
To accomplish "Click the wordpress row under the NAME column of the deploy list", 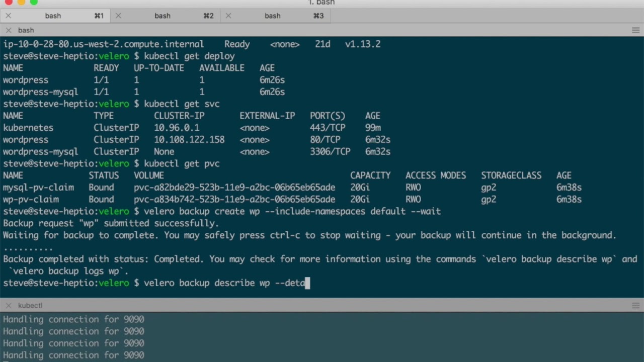I will pos(26,80).
